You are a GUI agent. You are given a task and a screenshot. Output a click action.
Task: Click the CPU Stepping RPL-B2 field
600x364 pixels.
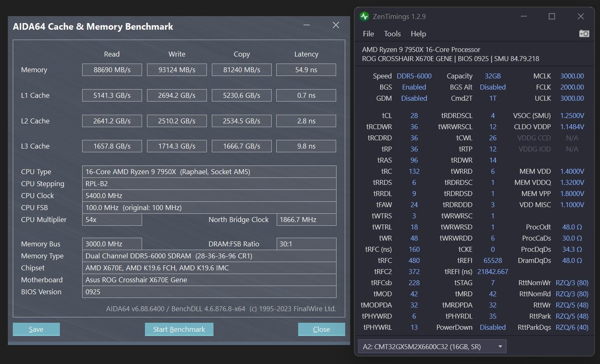[x=209, y=184]
